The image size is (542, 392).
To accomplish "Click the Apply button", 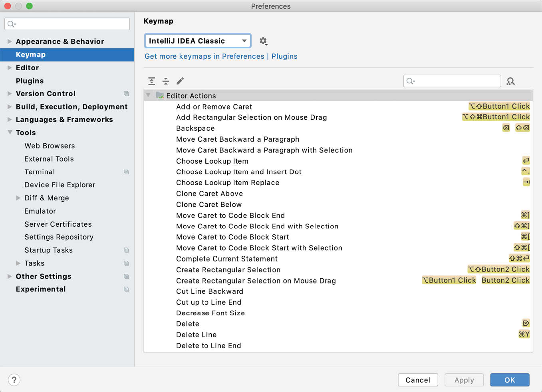I will (x=464, y=380).
